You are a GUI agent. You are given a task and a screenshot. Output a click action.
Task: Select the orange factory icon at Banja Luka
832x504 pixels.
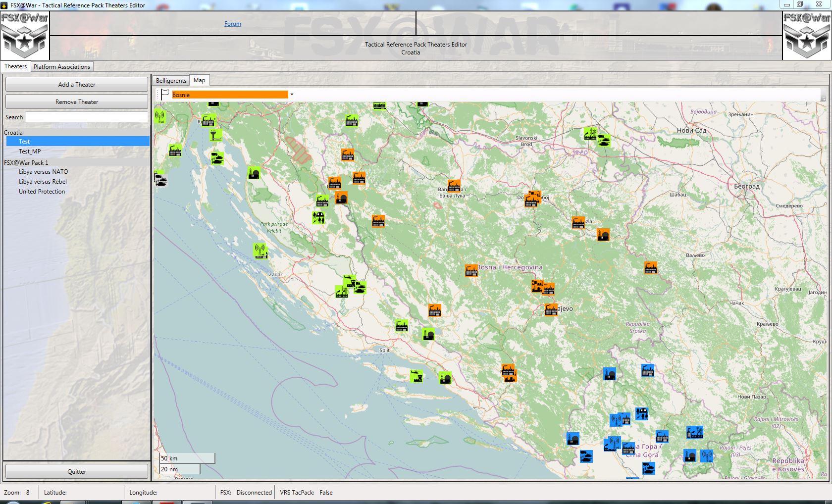454,186
